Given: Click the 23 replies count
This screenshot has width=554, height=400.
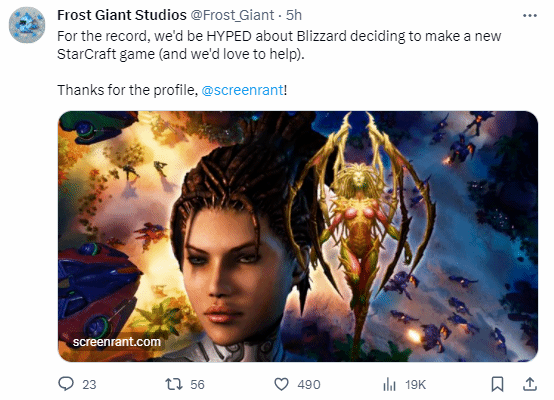Looking at the screenshot, I should [x=89, y=384].
